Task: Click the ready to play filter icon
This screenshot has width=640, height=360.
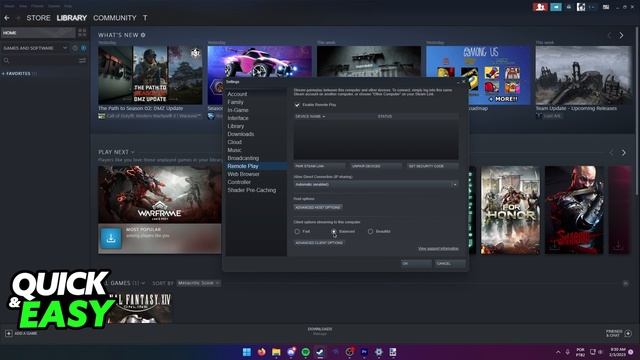Action: point(83,48)
